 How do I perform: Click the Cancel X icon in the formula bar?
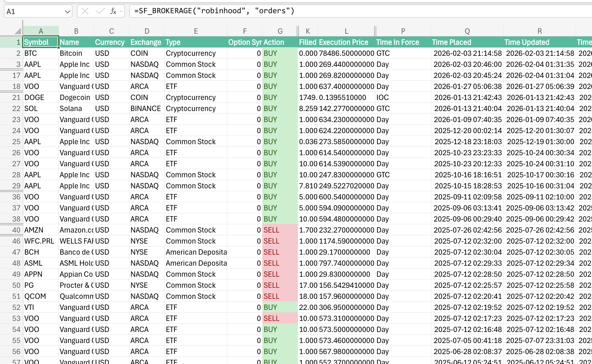[85, 11]
